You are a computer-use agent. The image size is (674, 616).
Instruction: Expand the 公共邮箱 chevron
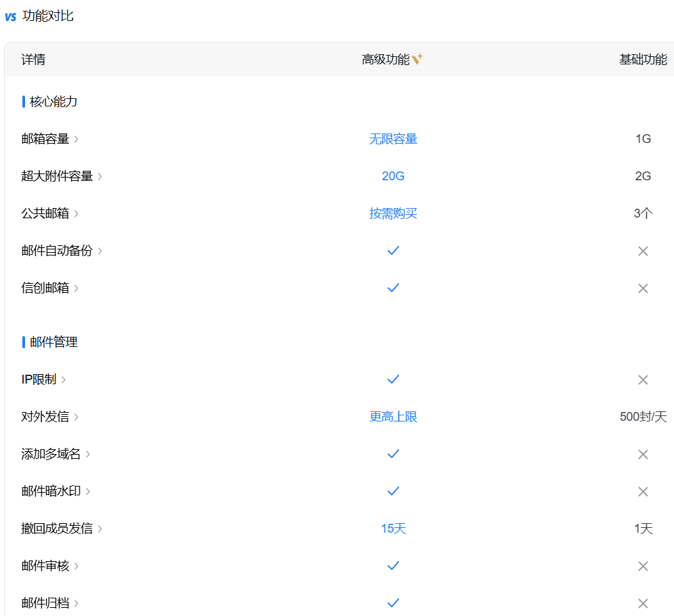click(77, 213)
